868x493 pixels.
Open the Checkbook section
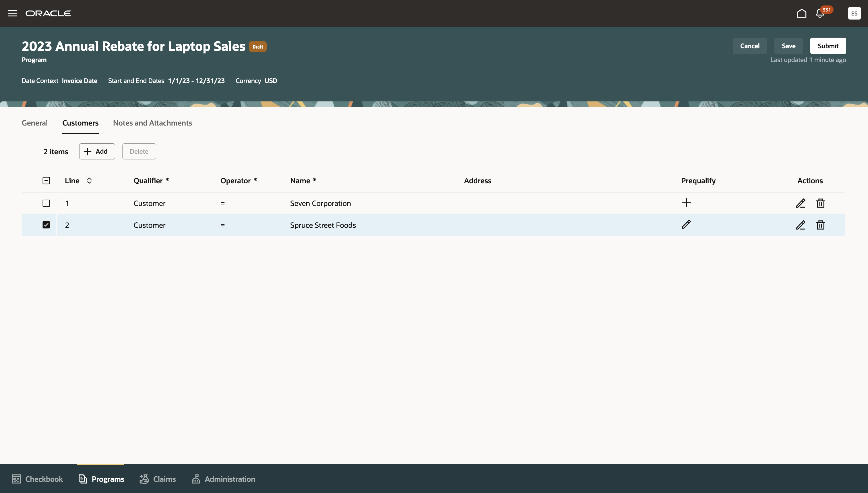[37, 479]
